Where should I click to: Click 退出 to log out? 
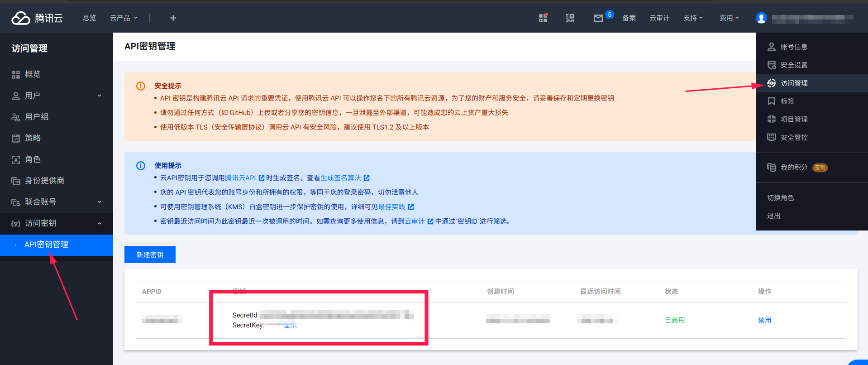pyautogui.click(x=774, y=216)
